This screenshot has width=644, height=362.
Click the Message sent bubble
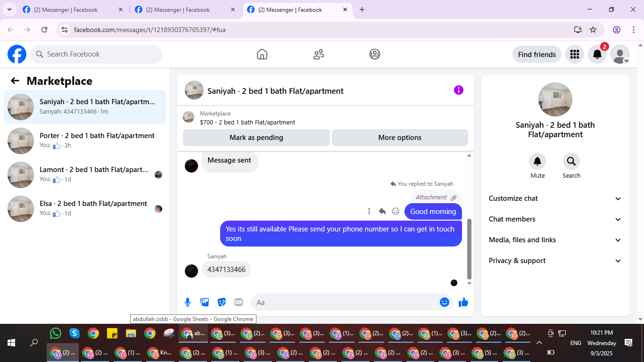(230, 161)
